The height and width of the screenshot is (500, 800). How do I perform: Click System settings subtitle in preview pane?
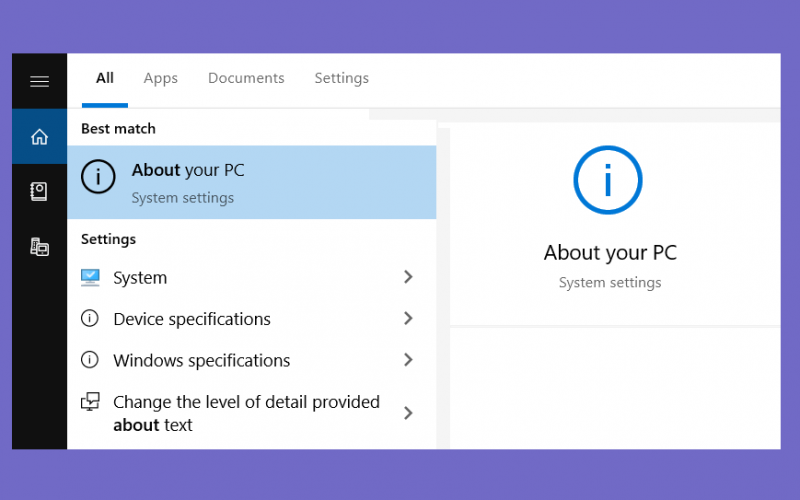tap(610, 282)
